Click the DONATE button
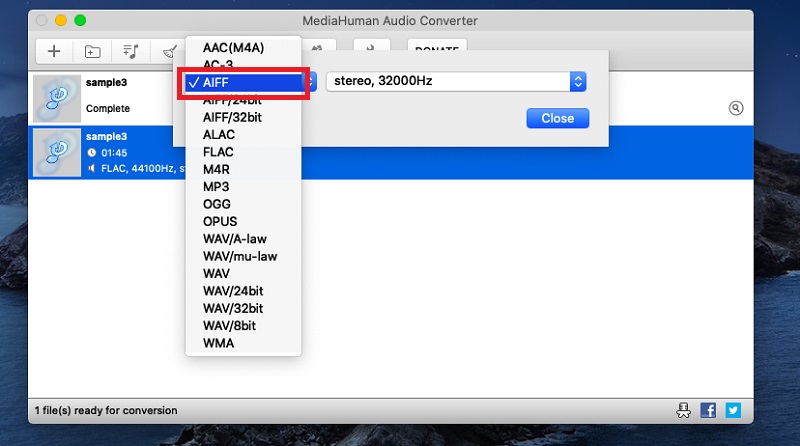 [x=436, y=51]
